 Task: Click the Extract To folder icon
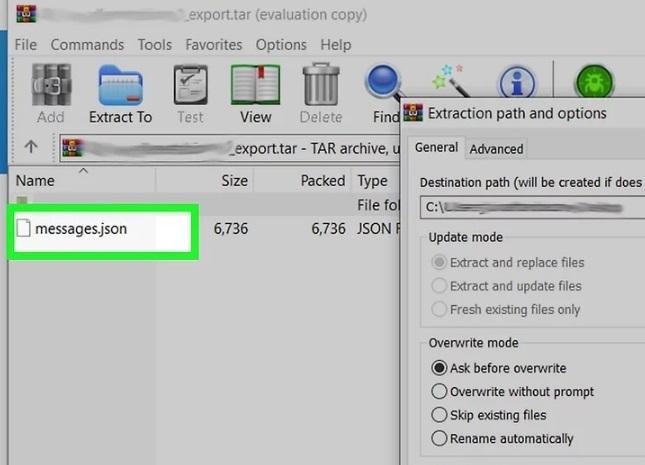(x=121, y=85)
